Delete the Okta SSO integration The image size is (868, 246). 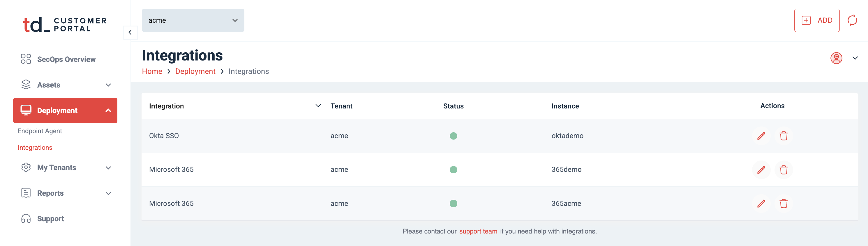(x=784, y=136)
